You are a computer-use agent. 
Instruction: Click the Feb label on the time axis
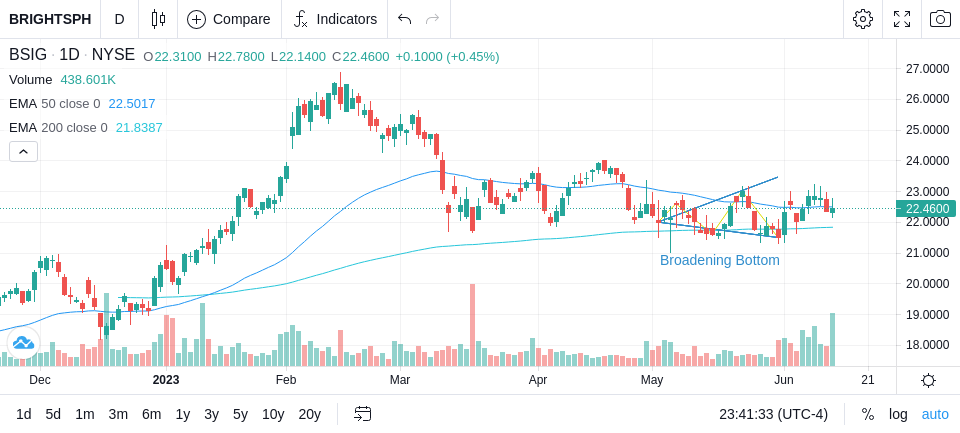coord(286,380)
